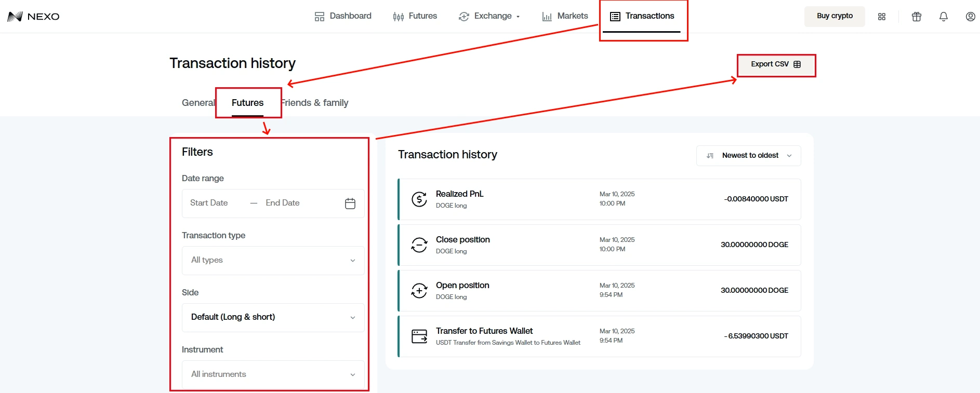Click the Filters heading
This screenshot has width=980, height=393.
pos(197,152)
